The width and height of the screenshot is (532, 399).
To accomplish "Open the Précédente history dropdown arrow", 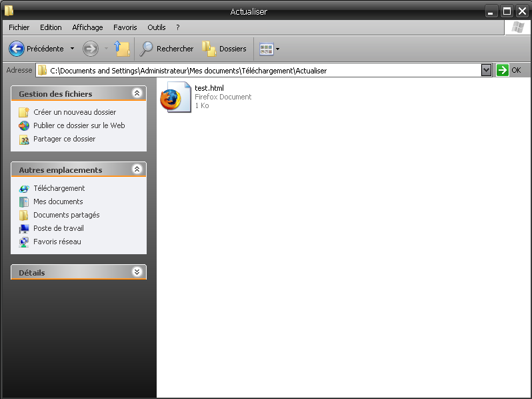I will point(72,49).
